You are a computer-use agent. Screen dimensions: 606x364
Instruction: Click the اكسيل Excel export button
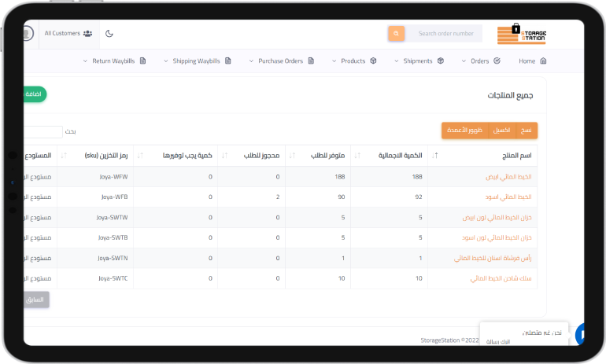point(502,130)
